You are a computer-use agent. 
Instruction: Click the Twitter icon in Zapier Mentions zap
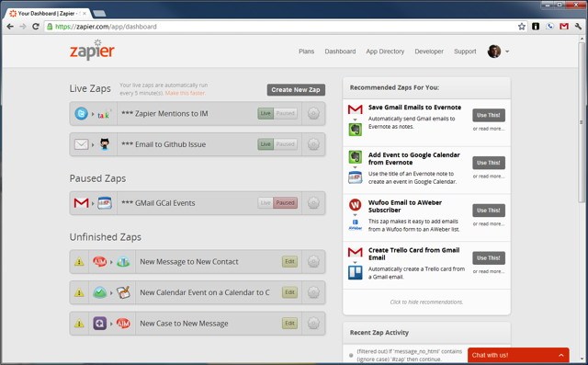pyautogui.click(x=81, y=113)
